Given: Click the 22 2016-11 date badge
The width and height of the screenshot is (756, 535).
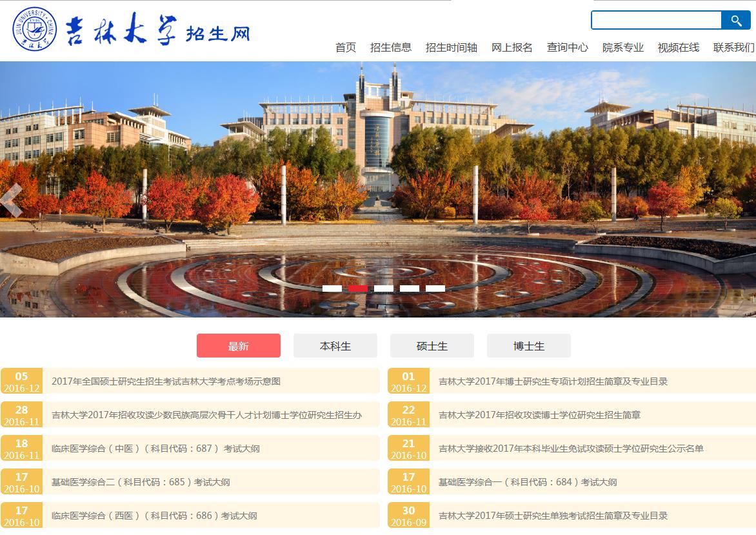Looking at the screenshot, I should click(x=408, y=415).
